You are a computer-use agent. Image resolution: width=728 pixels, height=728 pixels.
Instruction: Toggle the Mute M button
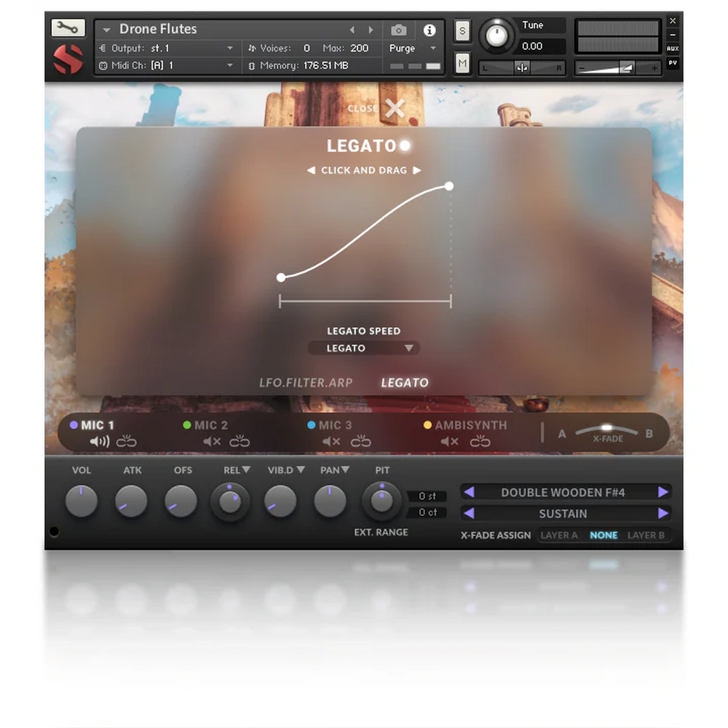point(462,63)
